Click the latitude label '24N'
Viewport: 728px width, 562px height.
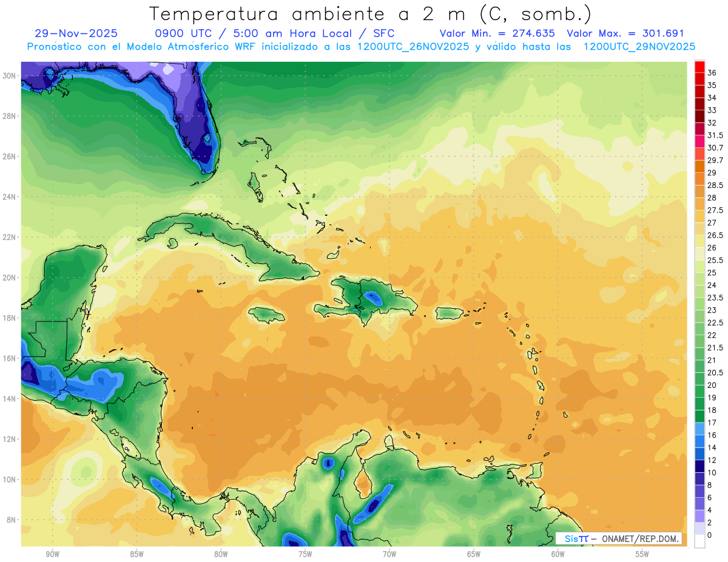pos(10,197)
